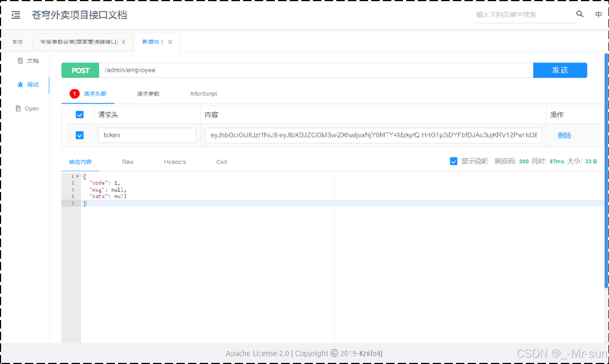Click the token value content field
Image resolution: width=609 pixels, height=364 pixels.
pos(373,135)
